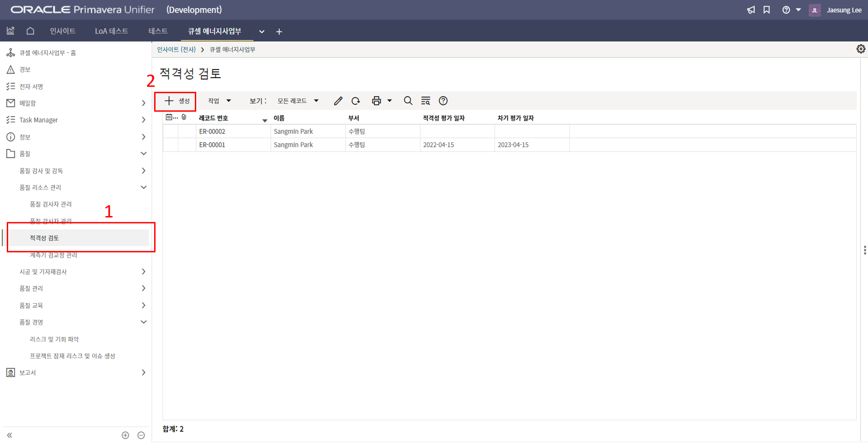Click the announcements megaphone icon
The height and width of the screenshot is (443, 868).
coord(751,10)
